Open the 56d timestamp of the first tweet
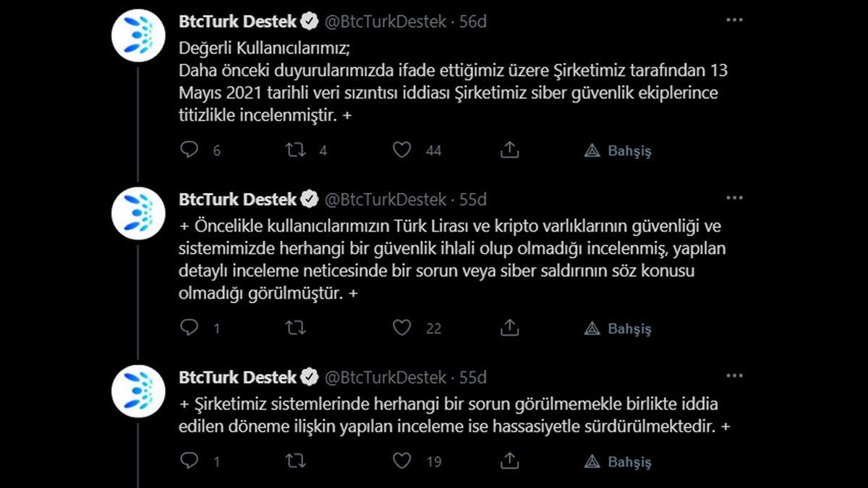 475,22
